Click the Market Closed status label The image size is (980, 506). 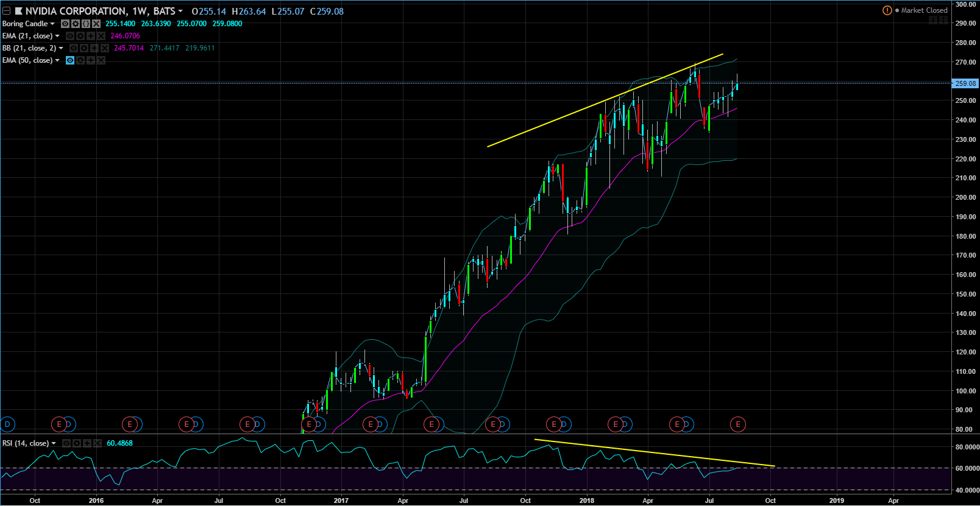pos(925,10)
